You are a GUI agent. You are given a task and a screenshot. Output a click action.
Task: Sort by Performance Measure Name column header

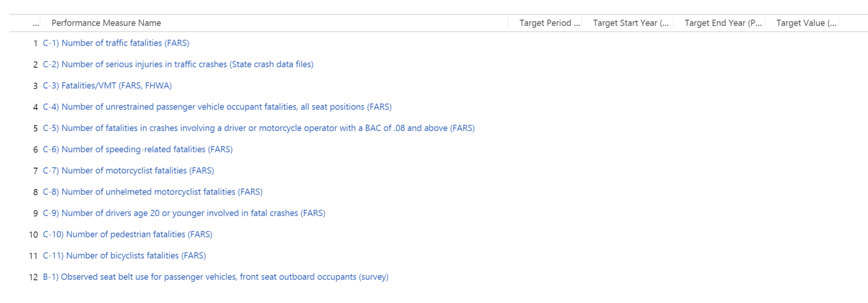pos(106,23)
